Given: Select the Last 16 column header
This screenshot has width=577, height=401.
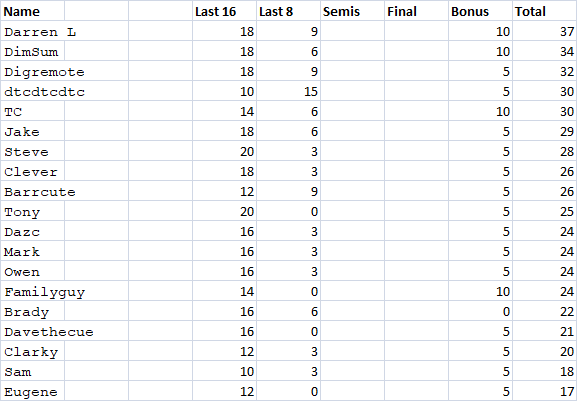Looking at the screenshot, I should pyautogui.click(x=224, y=11).
